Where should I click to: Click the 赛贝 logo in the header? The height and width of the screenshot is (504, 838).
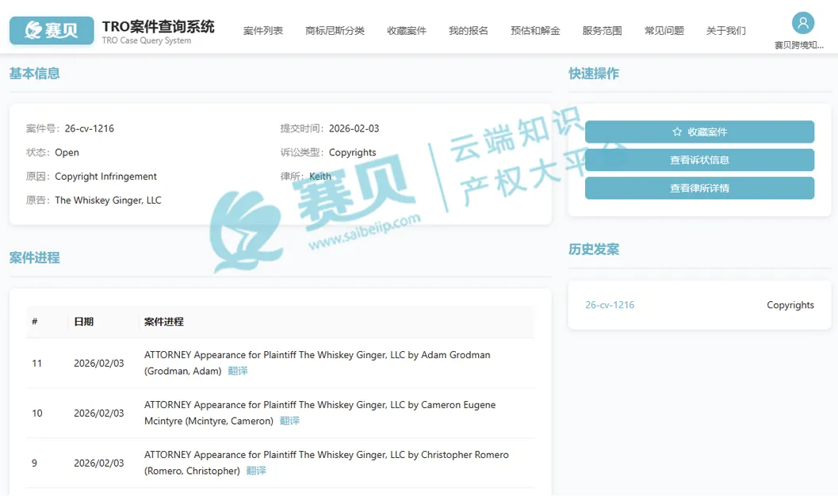click(x=52, y=30)
